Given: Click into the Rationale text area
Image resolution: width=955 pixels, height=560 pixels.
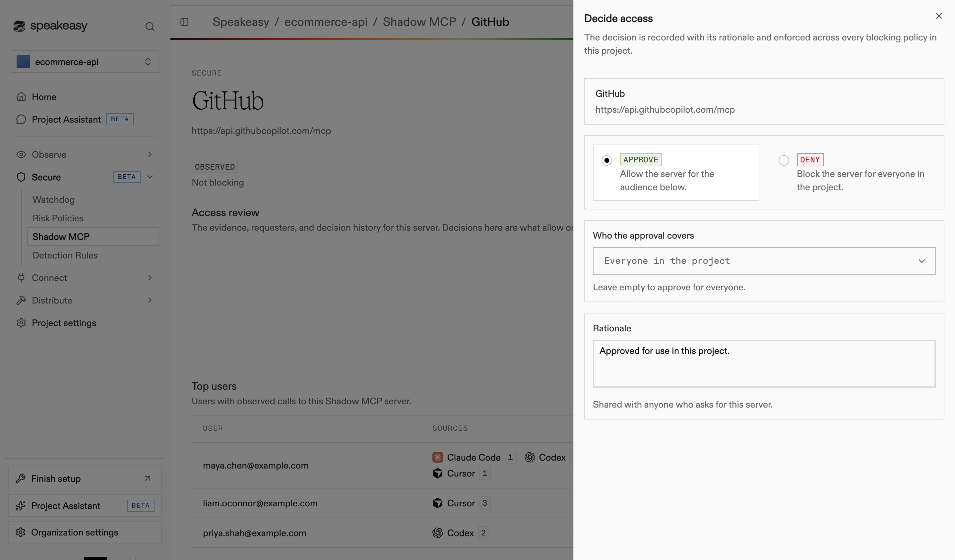Looking at the screenshot, I should [764, 364].
